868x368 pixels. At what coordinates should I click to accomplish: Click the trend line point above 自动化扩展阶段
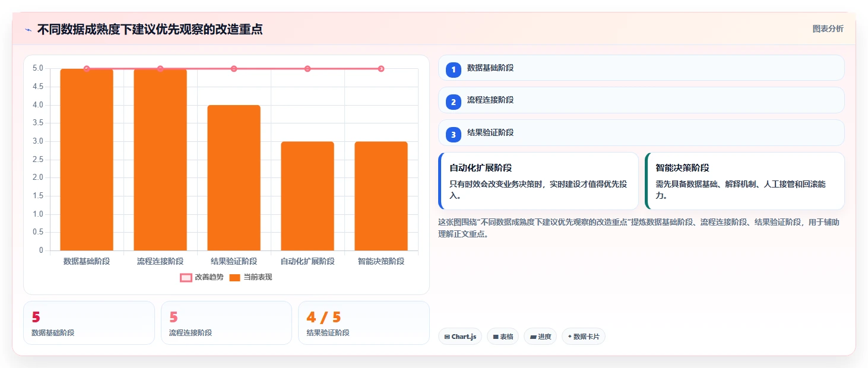pyautogui.click(x=308, y=69)
